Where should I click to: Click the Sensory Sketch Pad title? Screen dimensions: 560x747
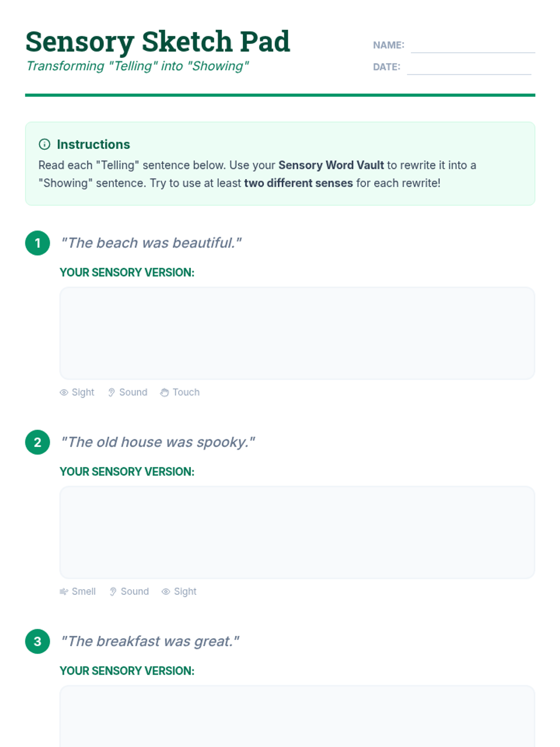tap(158, 42)
